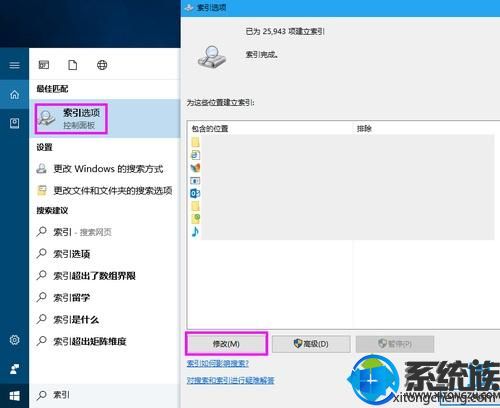The image size is (500, 408).
Task: Open the Home icon in search sidebar
Action: (14, 95)
